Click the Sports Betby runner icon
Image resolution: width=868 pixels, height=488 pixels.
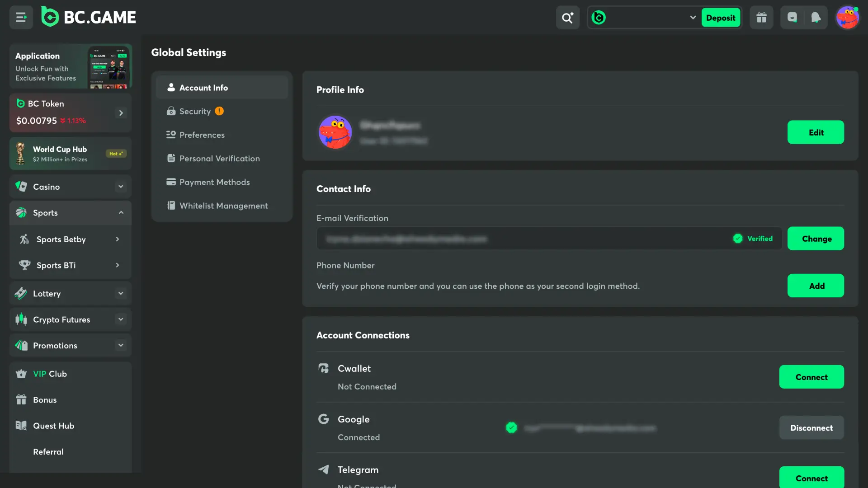(24, 239)
